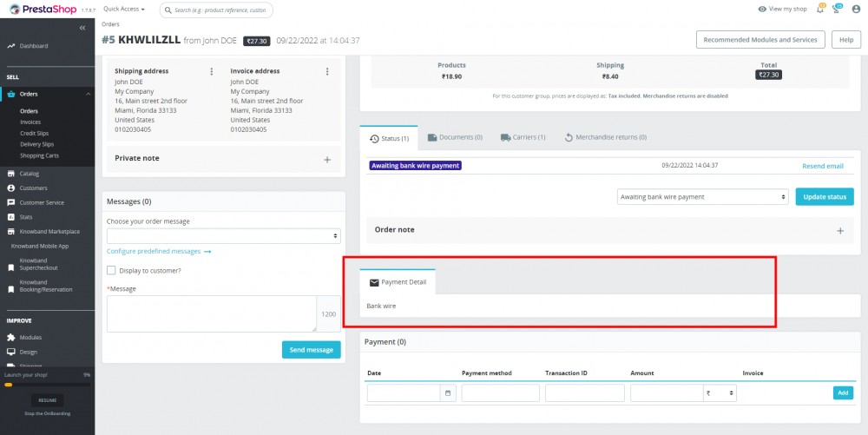Open the order message dropdown
This screenshot has width=868, height=435.
tap(224, 236)
